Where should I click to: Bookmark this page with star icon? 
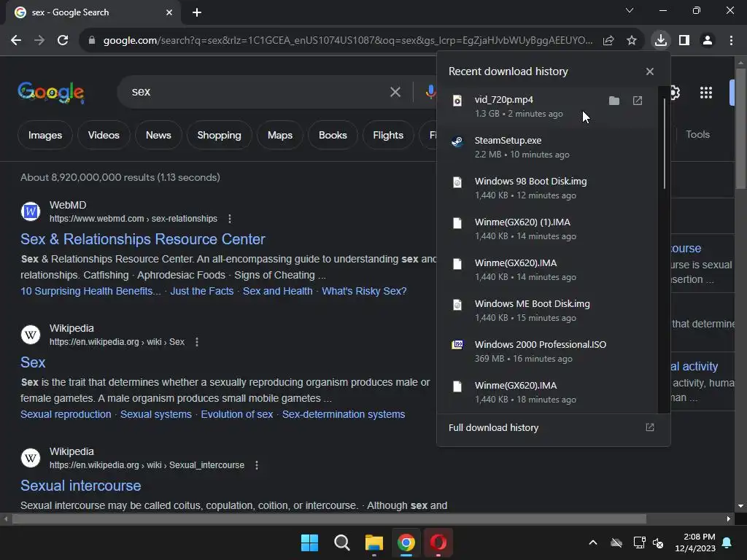pyautogui.click(x=632, y=41)
